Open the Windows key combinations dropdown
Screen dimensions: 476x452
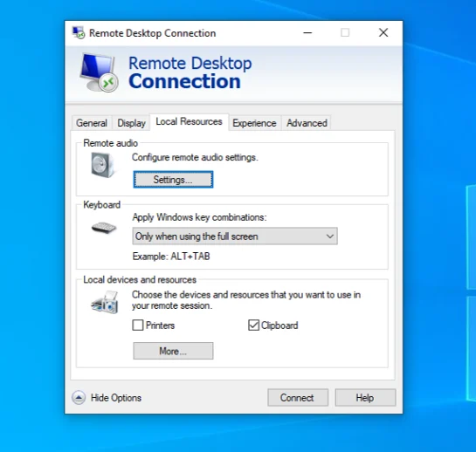point(235,236)
